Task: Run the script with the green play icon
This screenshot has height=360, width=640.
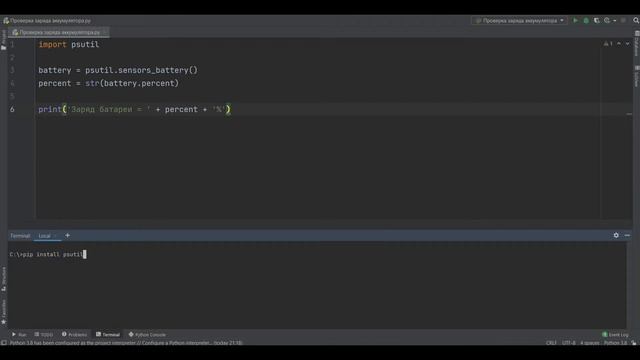Action: point(576,20)
